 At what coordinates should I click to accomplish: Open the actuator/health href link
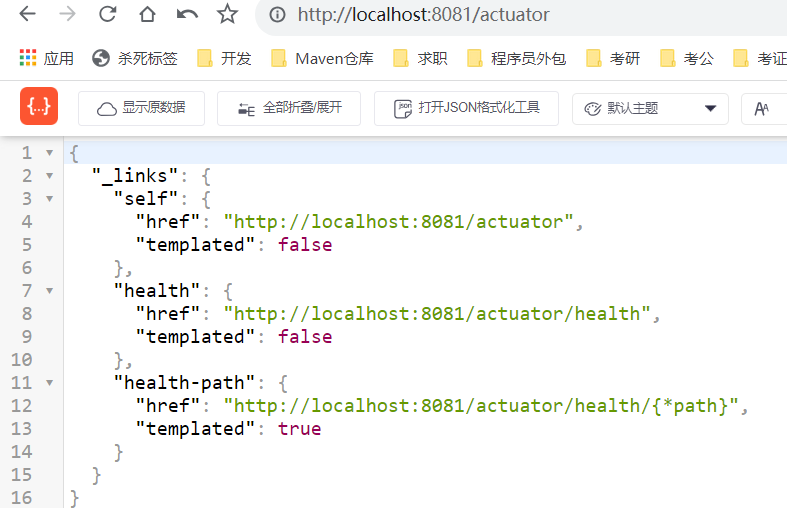coord(437,314)
